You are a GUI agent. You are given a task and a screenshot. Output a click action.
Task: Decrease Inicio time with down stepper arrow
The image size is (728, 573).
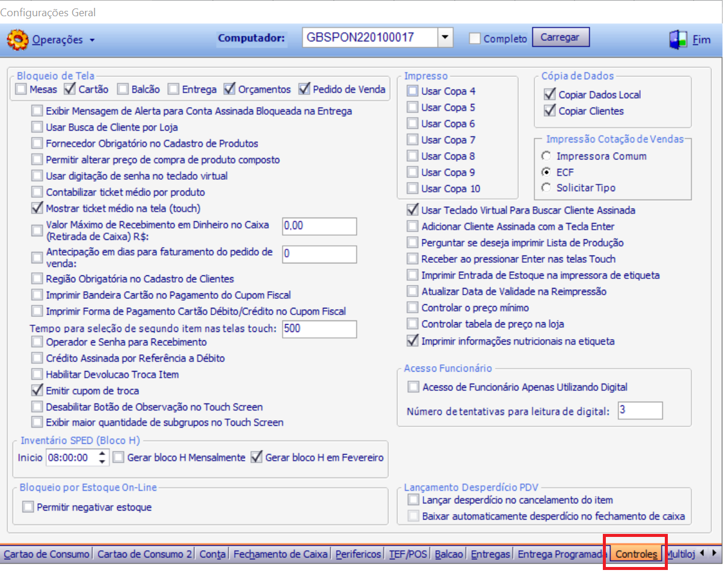103,462
